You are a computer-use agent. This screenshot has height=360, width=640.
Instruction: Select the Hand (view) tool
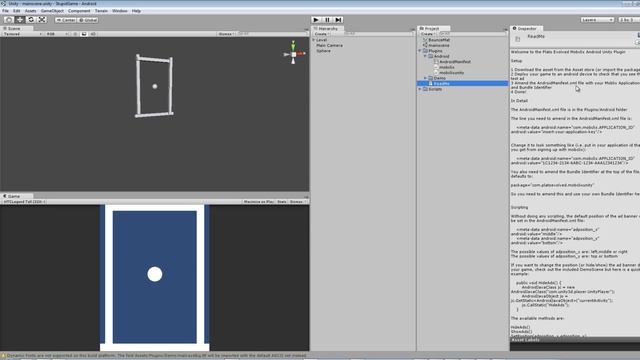(x=9, y=20)
